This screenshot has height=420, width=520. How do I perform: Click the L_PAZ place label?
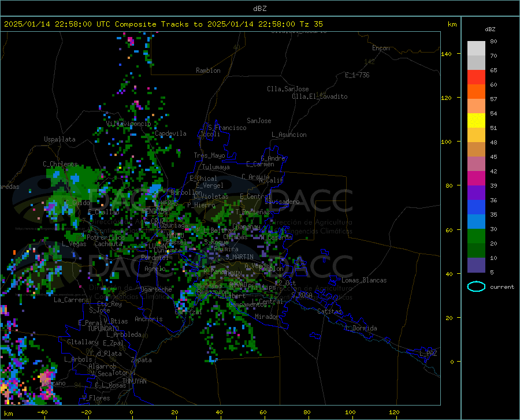428,354
